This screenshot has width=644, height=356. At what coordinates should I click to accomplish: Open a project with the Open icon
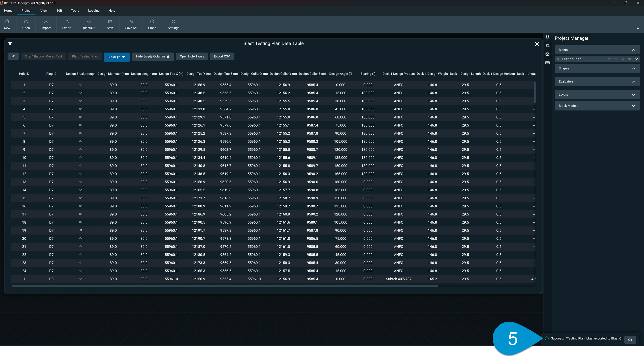coord(26,24)
